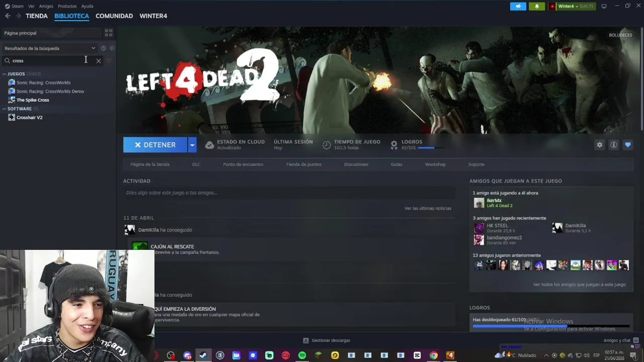Toggle the favorite heart icon
Screen dimensions: 644x362
coord(628,145)
